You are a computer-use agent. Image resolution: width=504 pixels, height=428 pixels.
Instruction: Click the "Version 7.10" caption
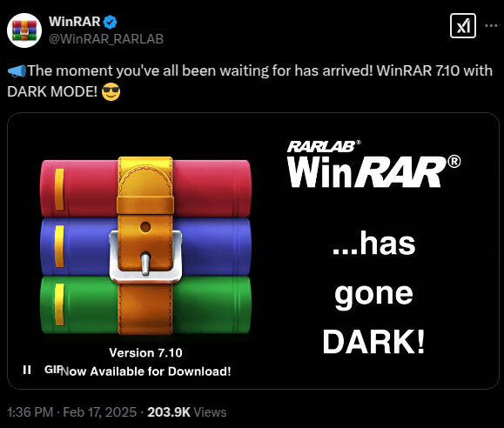(146, 353)
